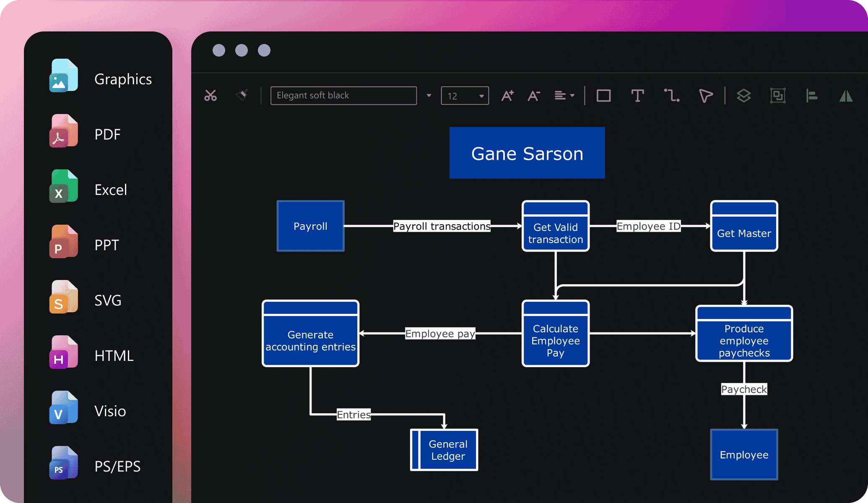
Task: Click the PPT label in sidebar
Action: (107, 245)
